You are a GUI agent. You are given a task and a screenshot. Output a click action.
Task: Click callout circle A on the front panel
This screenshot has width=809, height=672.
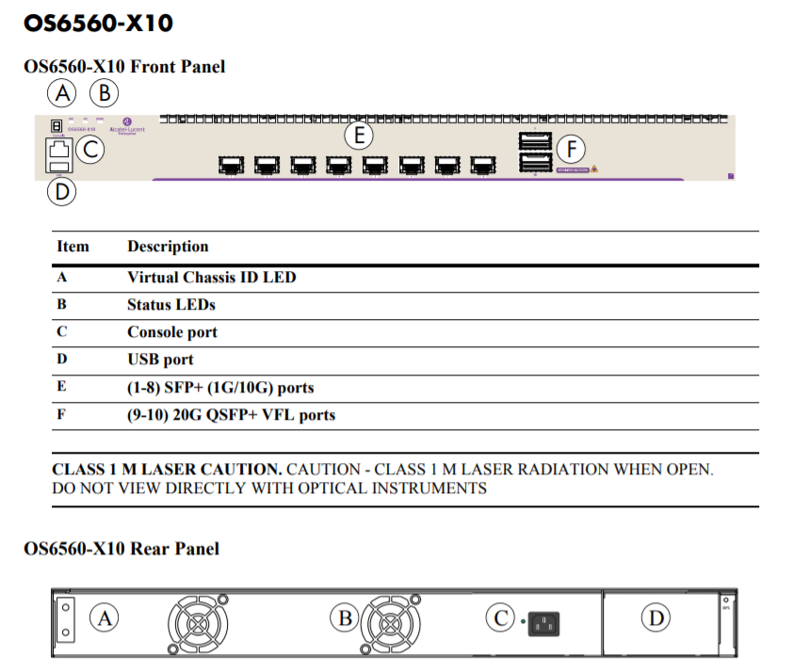pyautogui.click(x=62, y=93)
